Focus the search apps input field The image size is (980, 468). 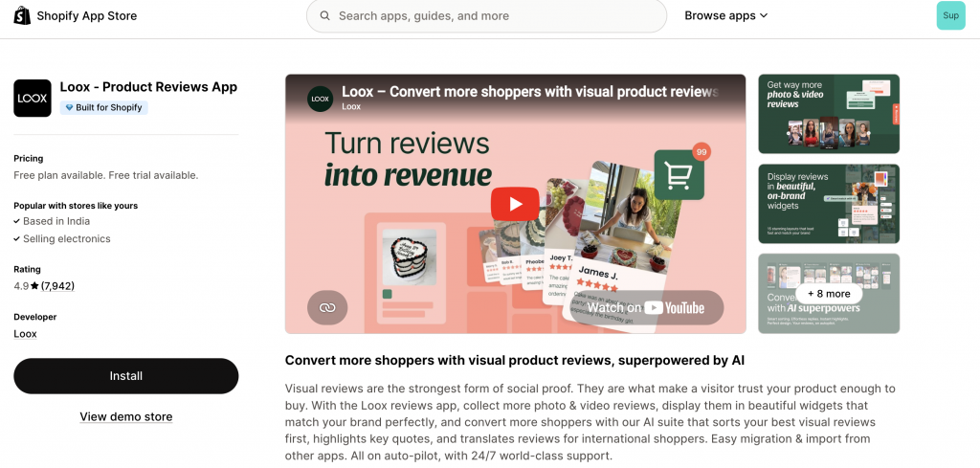[486, 15]
